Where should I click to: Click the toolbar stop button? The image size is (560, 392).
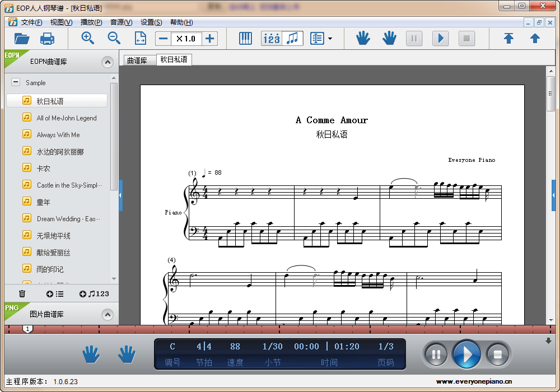tap(466, 38)
